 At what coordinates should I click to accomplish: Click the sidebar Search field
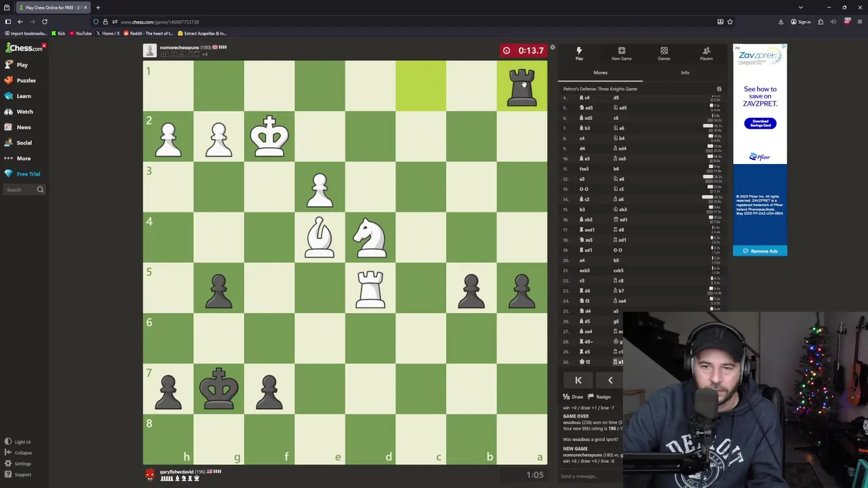24,190
